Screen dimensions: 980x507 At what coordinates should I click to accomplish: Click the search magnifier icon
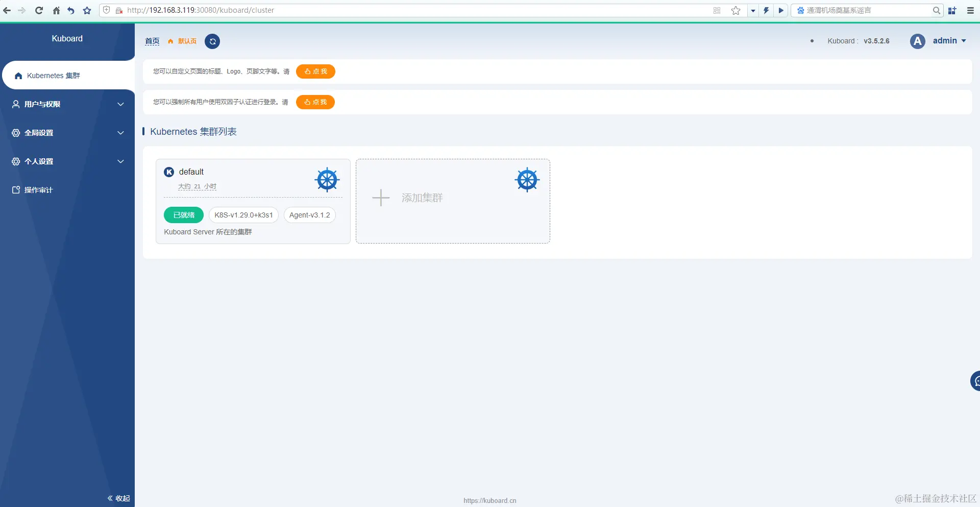tap(937, 10)
